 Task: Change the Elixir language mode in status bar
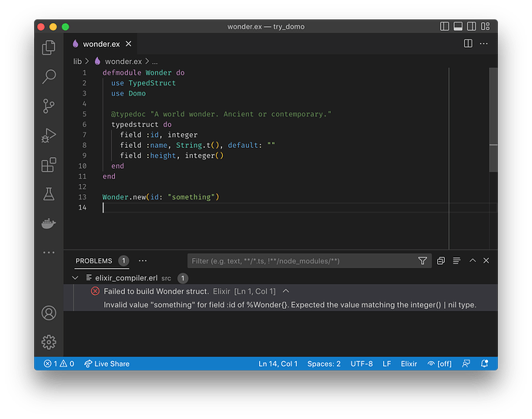pos(409,364)
